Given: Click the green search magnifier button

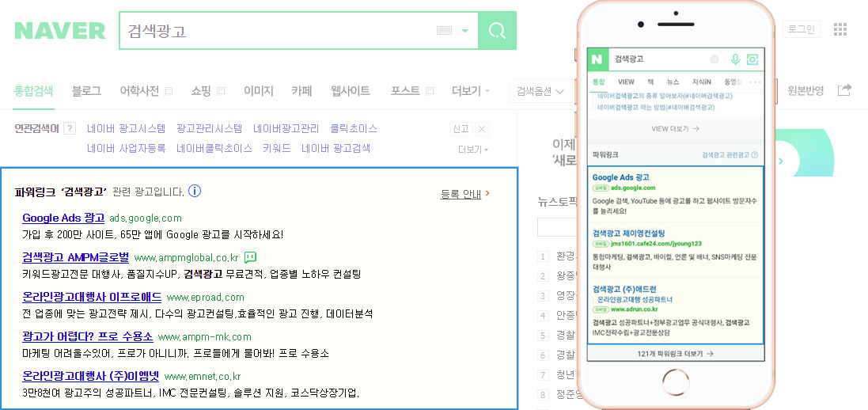Looking at the screenshot, I should [x=497, y=30].
